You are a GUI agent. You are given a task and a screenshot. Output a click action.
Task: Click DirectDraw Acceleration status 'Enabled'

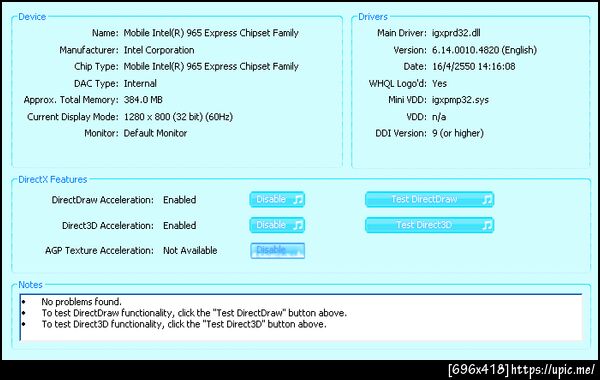coord(179,200)
